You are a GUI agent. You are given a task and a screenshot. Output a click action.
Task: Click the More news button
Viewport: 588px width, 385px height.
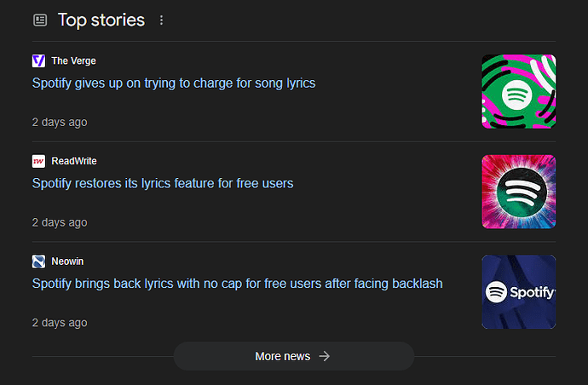pos(294,356)
